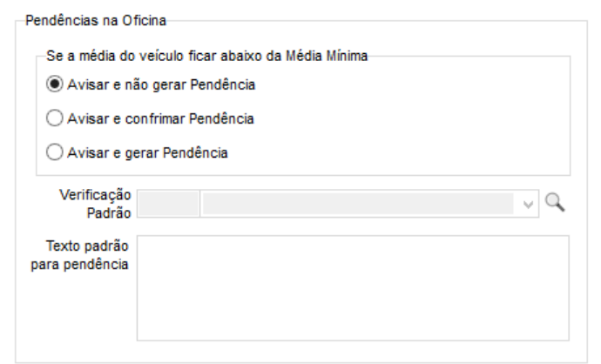
Task: Click the empty radio circle for confrimar Pendência
Action: point(54,118)
